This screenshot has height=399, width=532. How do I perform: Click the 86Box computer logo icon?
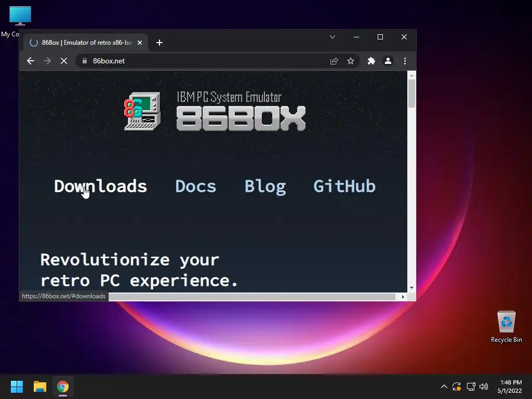[x=142, y=111]
